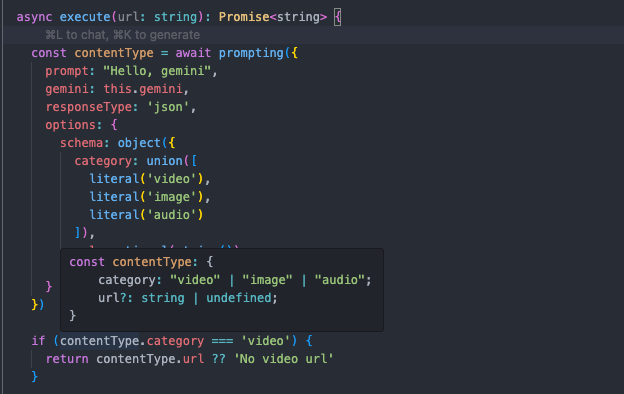Click url?: string | undefined in tooltip
Image resolution: width=624 pixels, height=394 pixels.
click(x=187, y=298)
